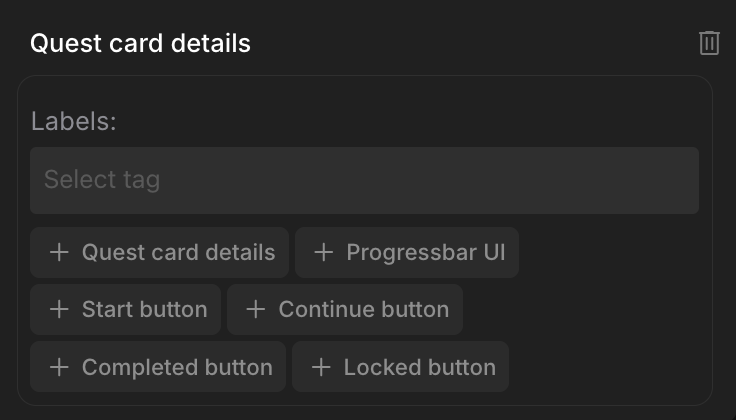The image size is (736, 420).
Task: Click the plus icon on Progressbar UI tag
Action: pyautogui.click(x=323, y=252)
